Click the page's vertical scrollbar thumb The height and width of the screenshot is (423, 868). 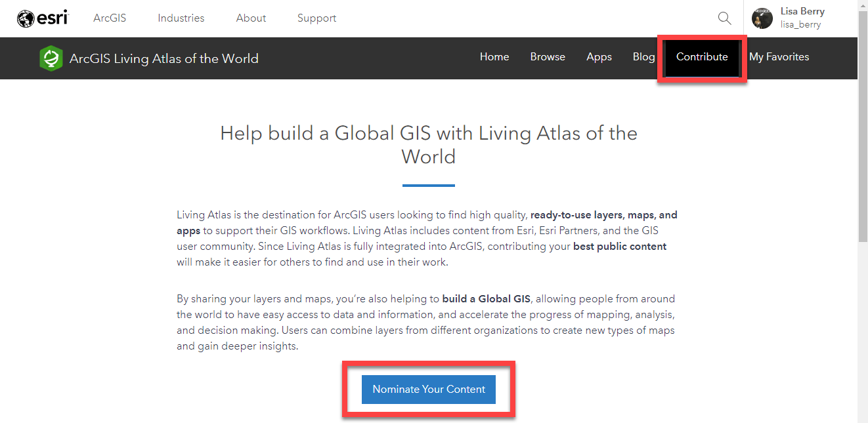(x=863, y=126)
